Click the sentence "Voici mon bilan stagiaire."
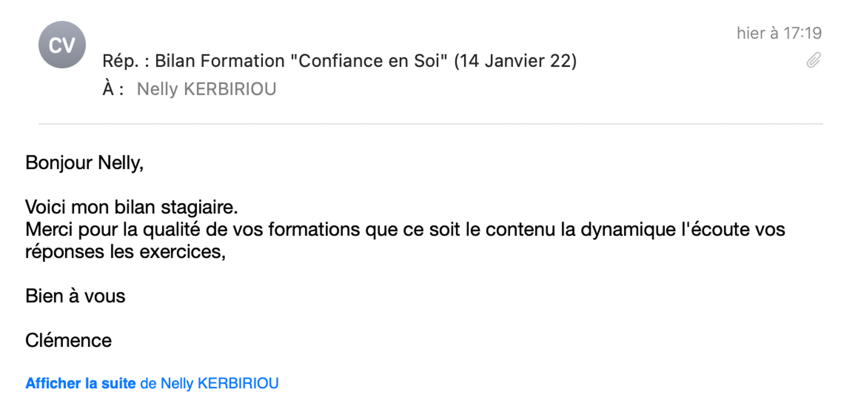Viewport: 868px width, 403px height. pos(131,207)
